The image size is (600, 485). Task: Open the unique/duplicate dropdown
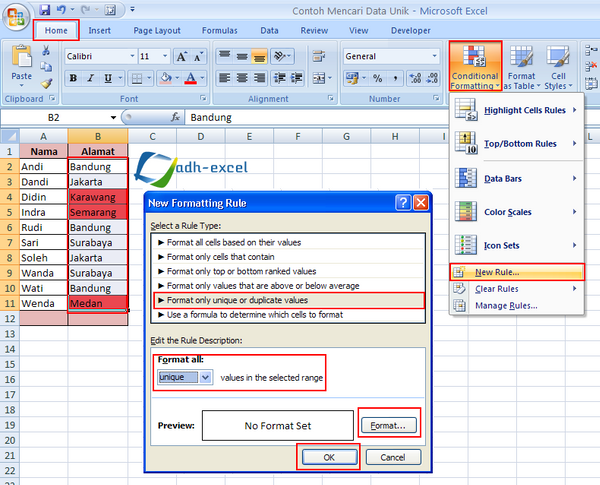(x=205, y=377)
